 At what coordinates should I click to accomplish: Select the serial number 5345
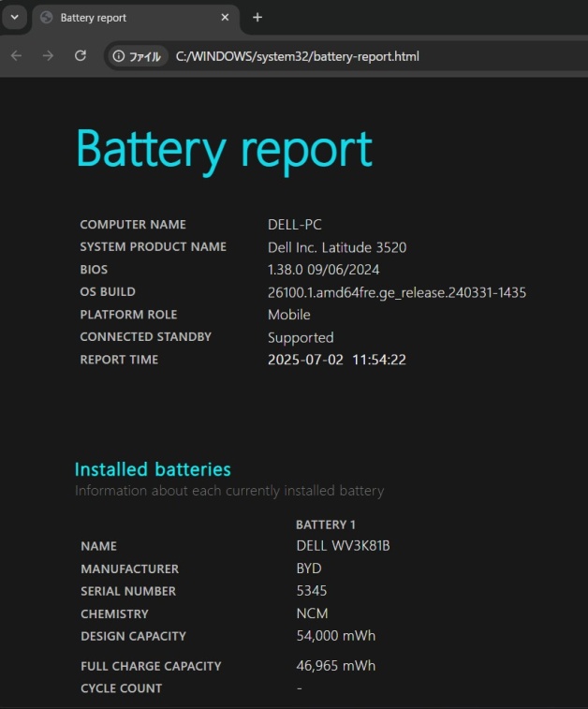312,591
